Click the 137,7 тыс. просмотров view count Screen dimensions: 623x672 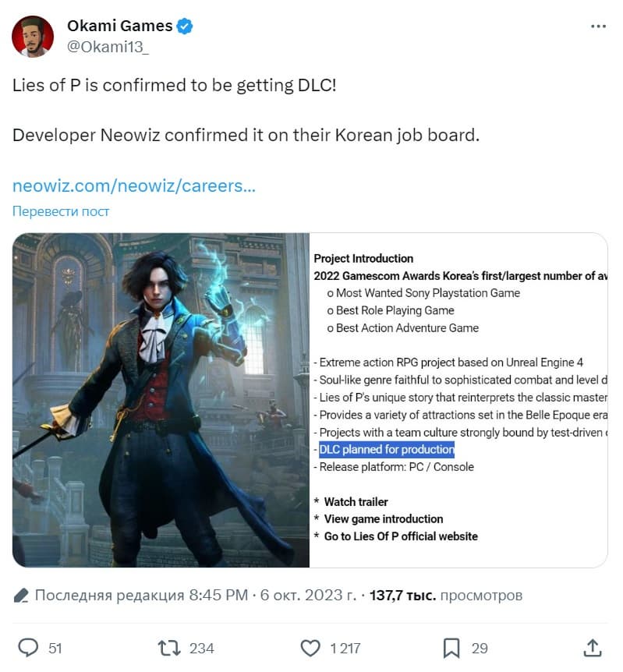446,595
